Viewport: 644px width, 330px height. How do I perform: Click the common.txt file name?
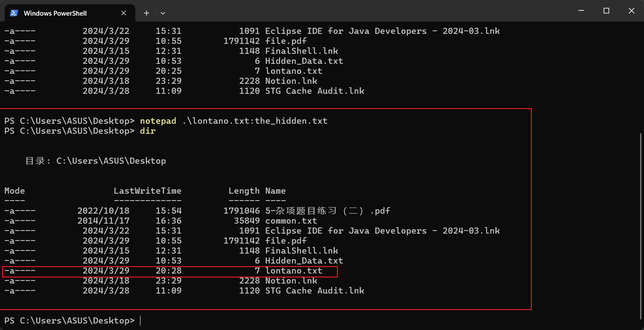coord(291,221)
